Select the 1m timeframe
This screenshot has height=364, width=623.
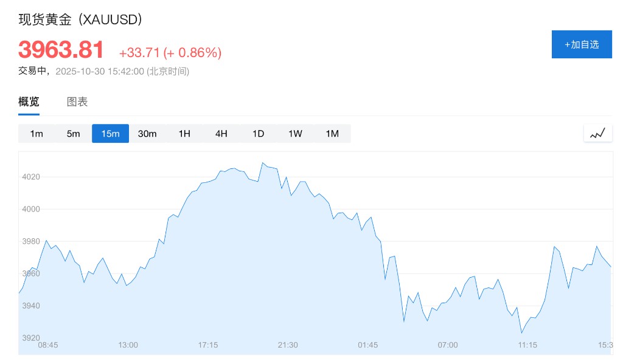click(37, 134)
